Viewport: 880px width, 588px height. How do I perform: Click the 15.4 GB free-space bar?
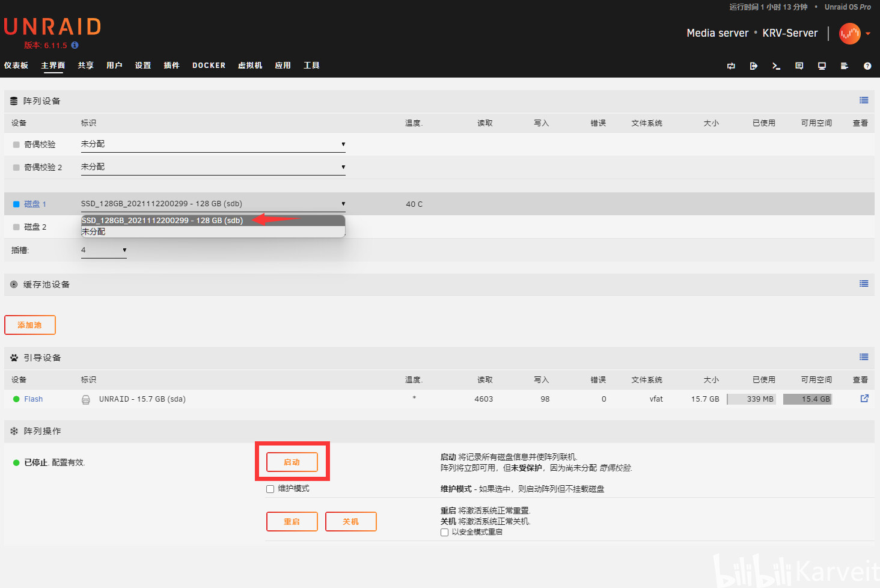coord(808,399)
